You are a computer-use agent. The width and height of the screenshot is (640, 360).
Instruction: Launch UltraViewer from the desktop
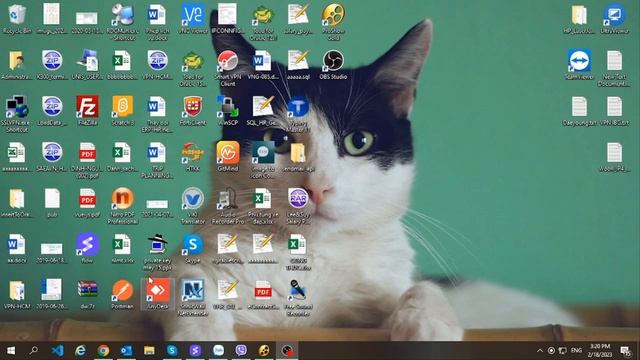tap(614, 19)
